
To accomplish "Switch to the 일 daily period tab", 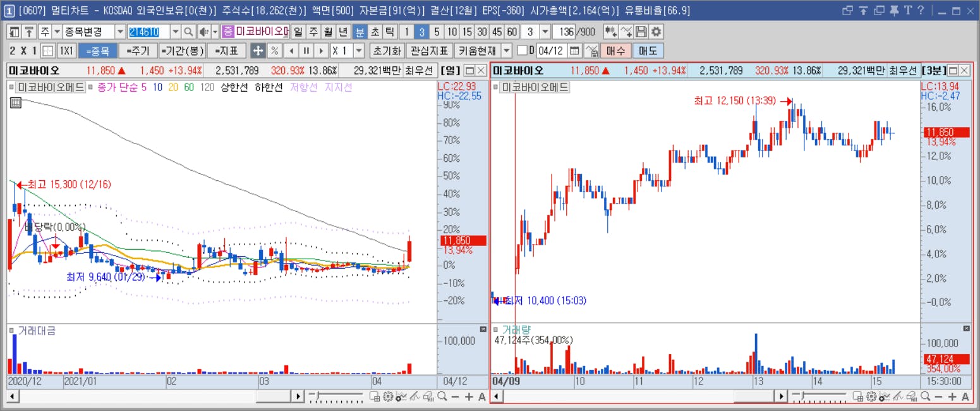I will pyautogui.click(x=298, y=32).
